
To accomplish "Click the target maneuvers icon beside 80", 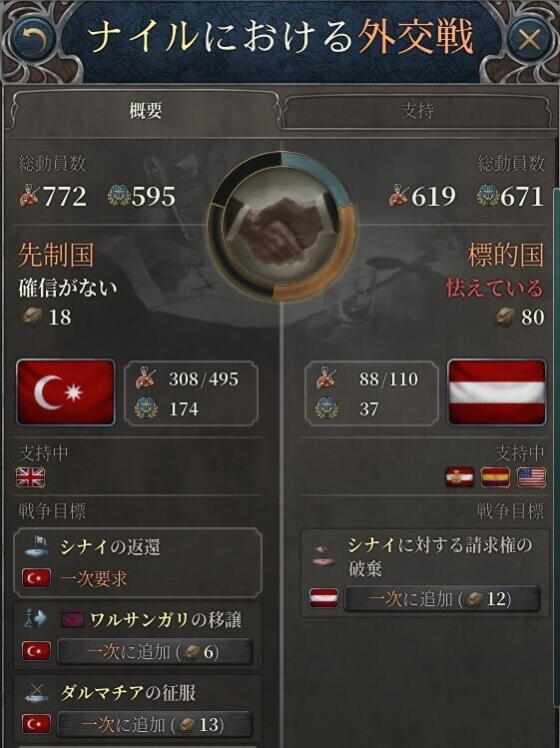I will [x=505, y=317].
